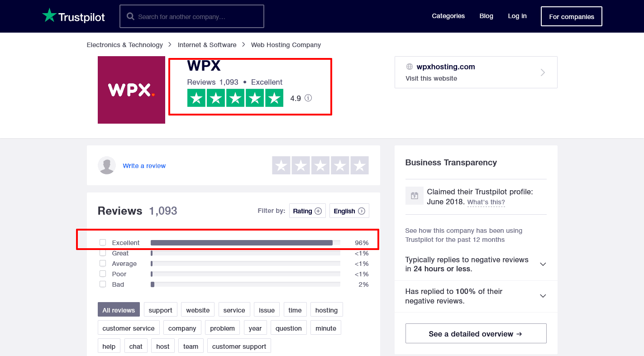Click the Great rating bar
The height and width of the screenshot is (356, 644).
[246, 253]
